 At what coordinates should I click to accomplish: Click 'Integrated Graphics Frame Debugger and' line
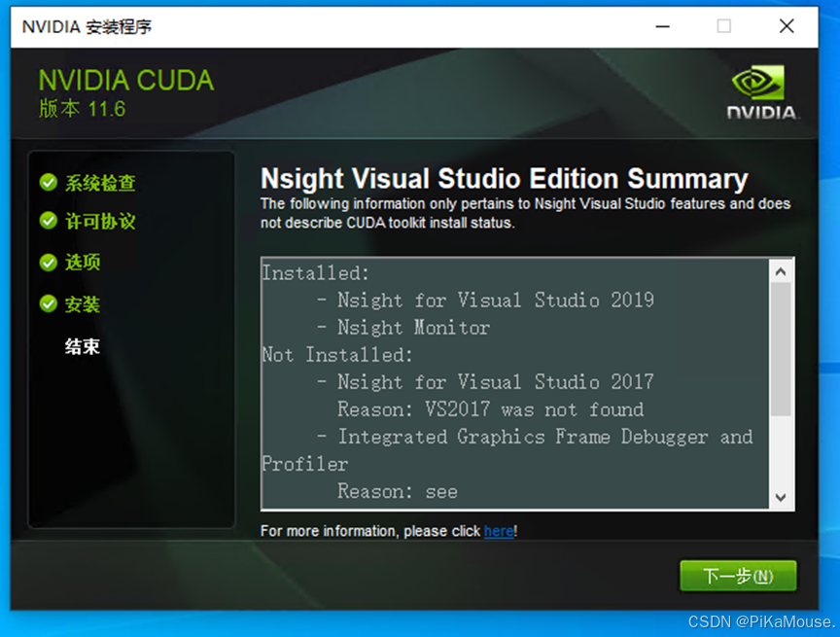click(x=544, y=437)
